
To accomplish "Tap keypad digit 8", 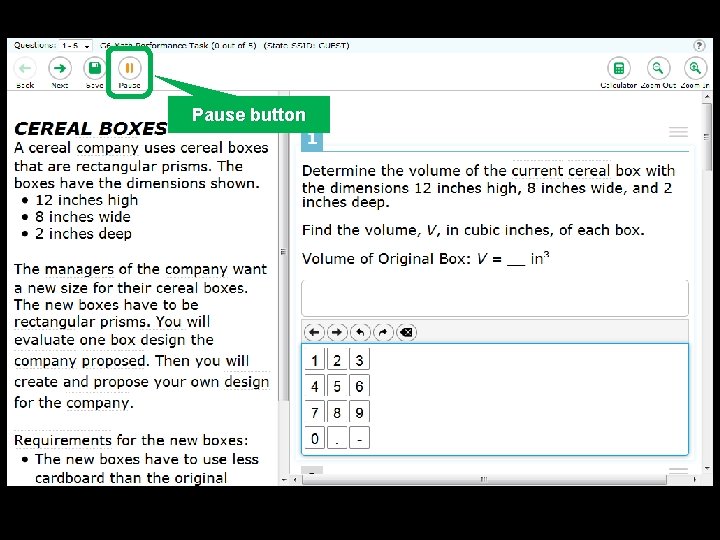I will pyautogui.click(x=337, y=412).
